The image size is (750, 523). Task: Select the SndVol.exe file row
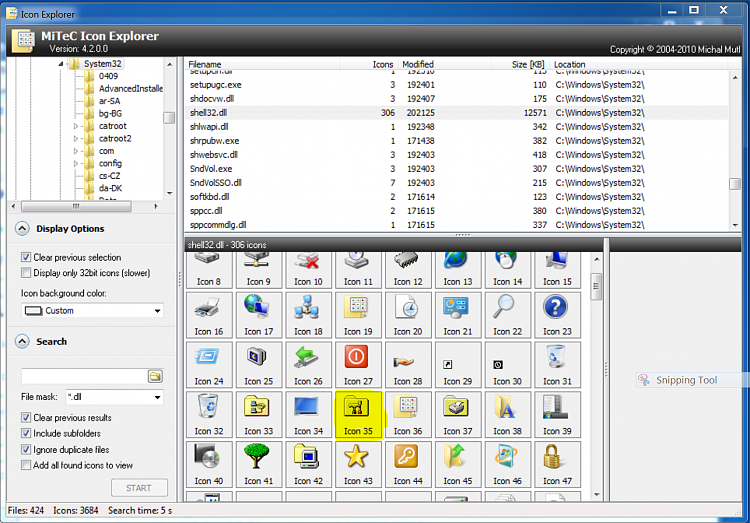[x=457, y=169]
